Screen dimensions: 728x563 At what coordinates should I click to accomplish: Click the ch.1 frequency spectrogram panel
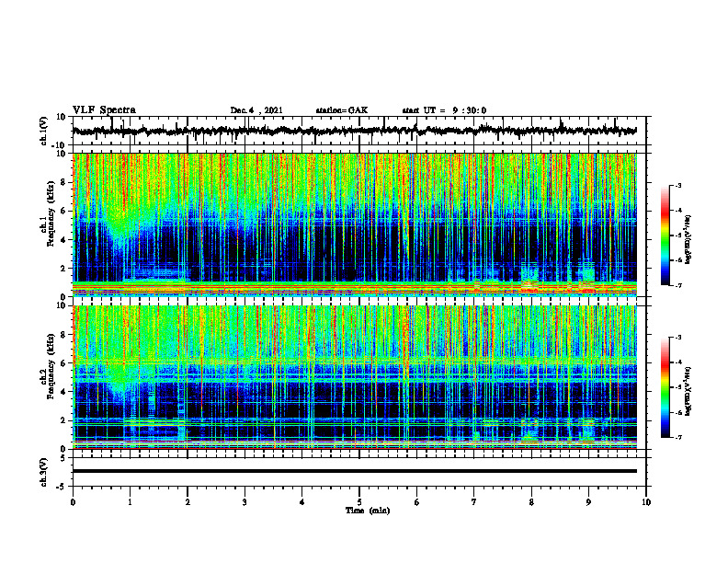click(x=355, y=224)
